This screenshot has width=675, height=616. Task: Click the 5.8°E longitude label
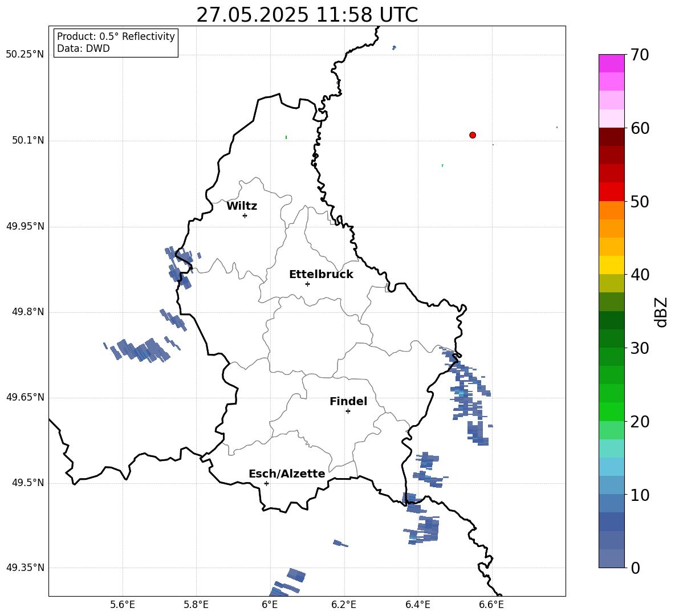pyautogui.click(x=196, y=605)
